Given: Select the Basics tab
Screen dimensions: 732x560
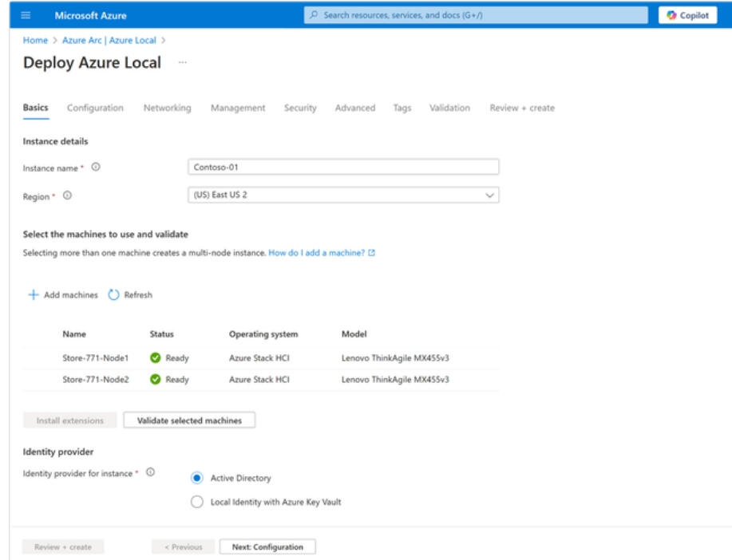Looking at the screenshot, I should coord(35,108).
